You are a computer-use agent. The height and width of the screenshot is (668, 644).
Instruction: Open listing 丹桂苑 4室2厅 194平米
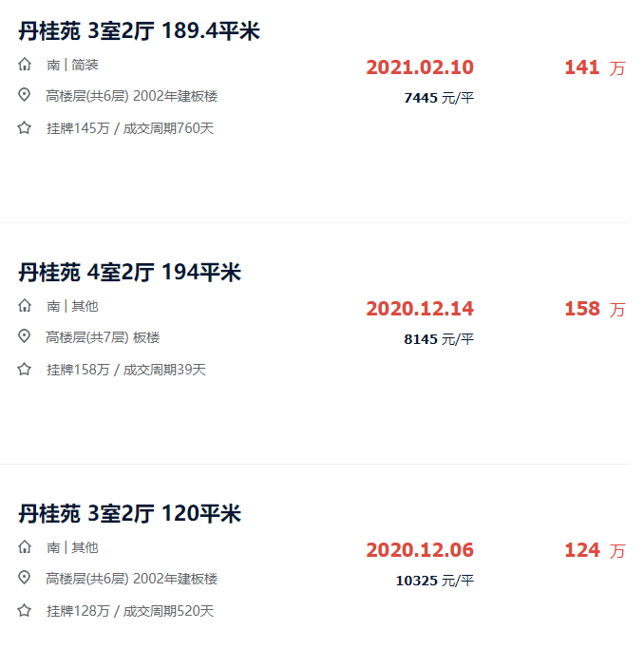click(129, 273)
